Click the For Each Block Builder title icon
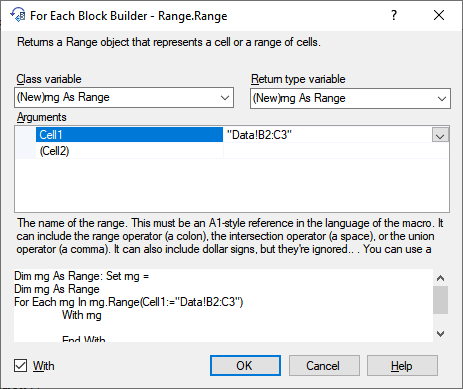The height and width of the screenshot is (389, 463). tap(18, 15)
